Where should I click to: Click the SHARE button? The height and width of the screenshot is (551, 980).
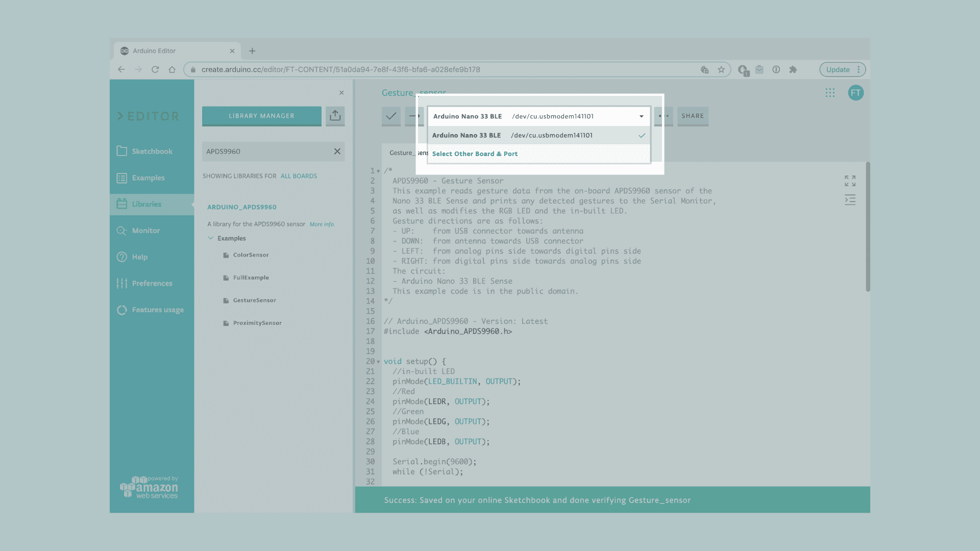[x=692, y=116]
